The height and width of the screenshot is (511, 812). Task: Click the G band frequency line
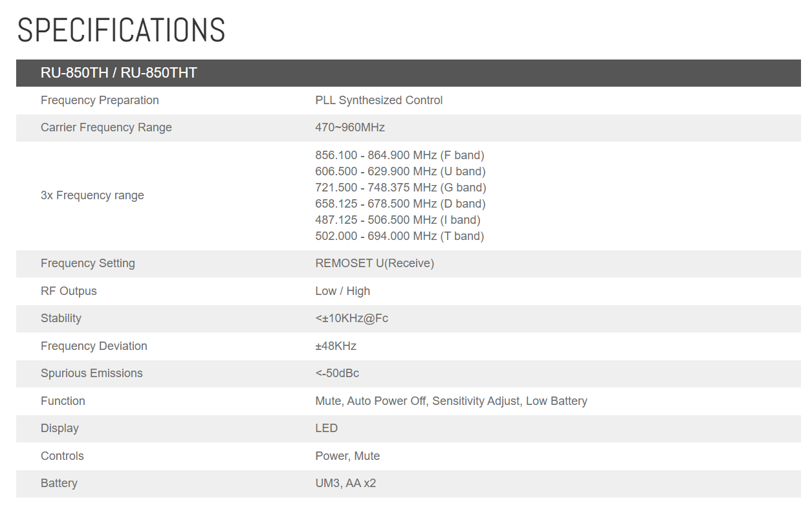pyautogui.click(x=401, y=188)
